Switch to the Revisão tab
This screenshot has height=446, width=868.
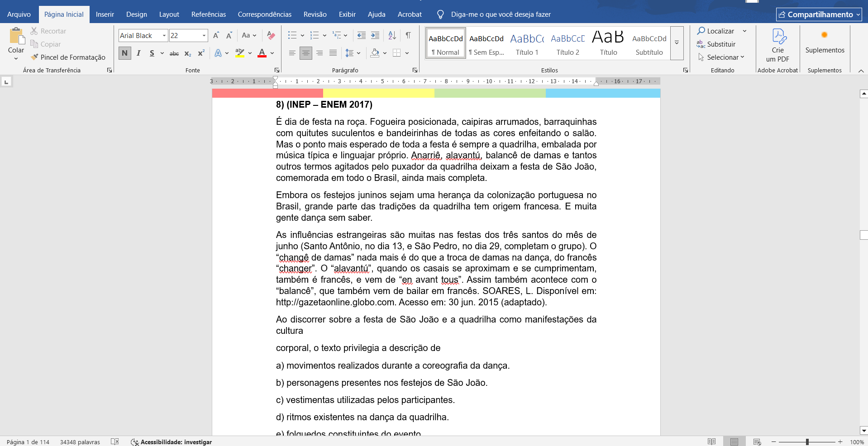[315, 14]
